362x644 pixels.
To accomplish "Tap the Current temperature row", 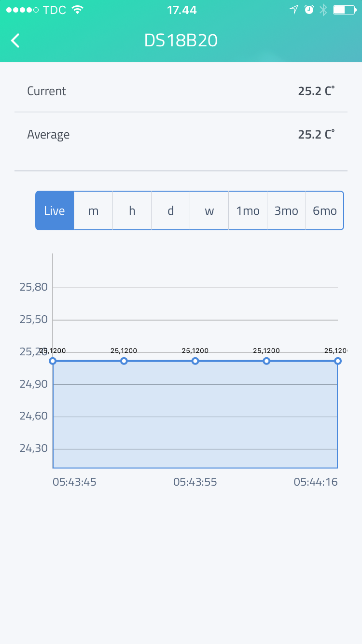I will pyautogui.click(x=181, y=91).
